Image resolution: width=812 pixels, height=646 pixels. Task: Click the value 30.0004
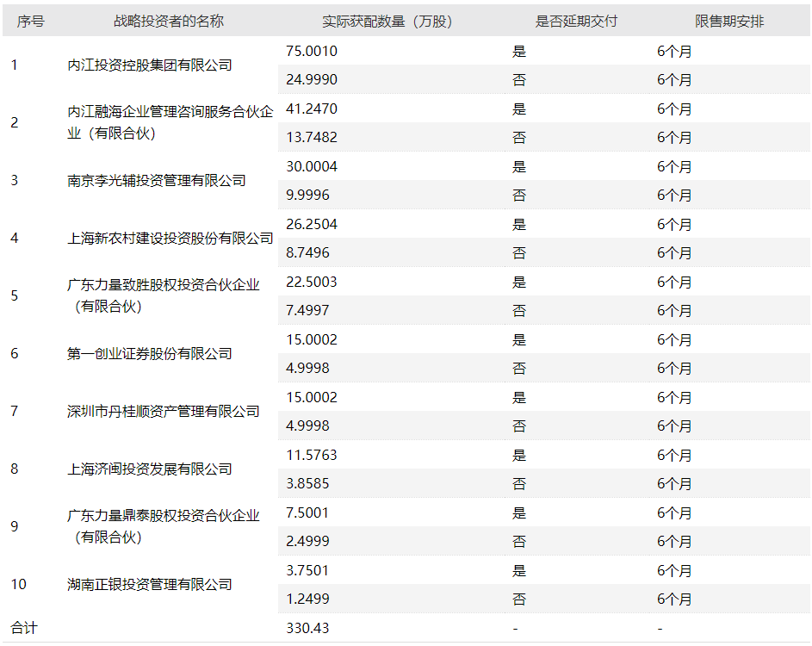[x=311, y=167]
